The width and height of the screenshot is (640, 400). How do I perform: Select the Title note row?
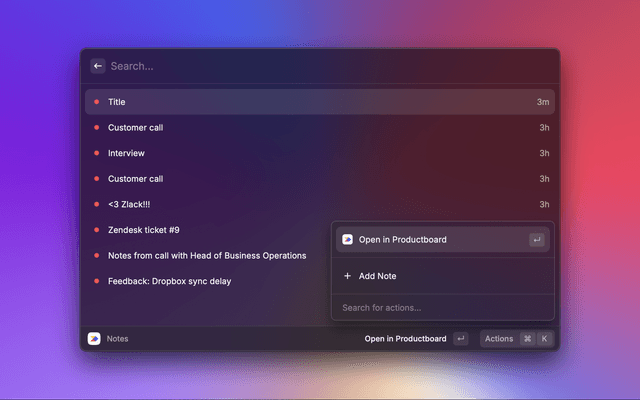(300, 102)
